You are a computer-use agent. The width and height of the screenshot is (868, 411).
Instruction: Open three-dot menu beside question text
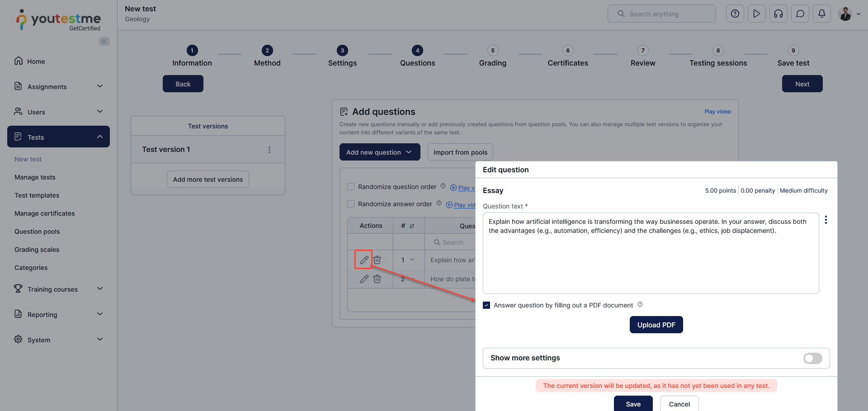click(826, 220)
